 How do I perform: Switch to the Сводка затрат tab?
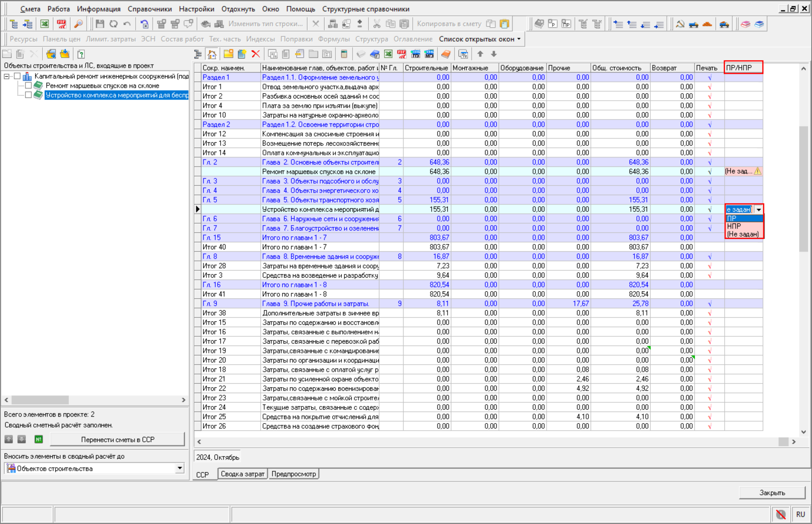click(x=242, y=474)
